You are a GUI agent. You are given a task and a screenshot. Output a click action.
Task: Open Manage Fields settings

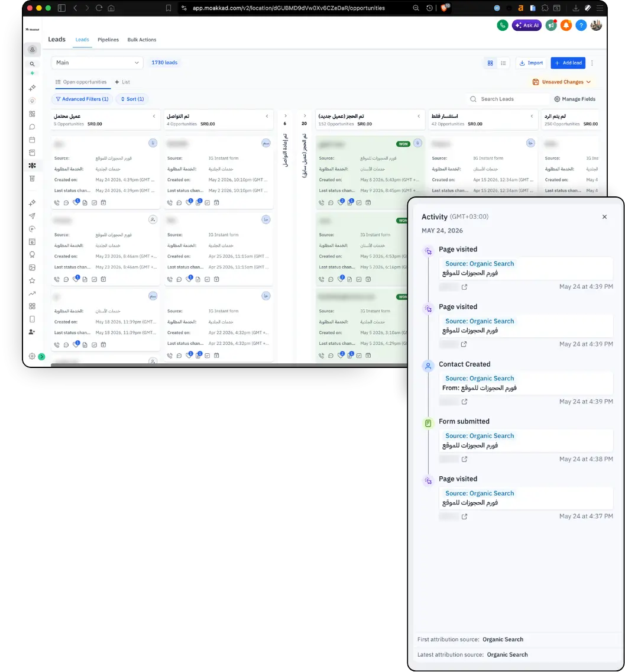pyautogui.click(x=575, y=99)
